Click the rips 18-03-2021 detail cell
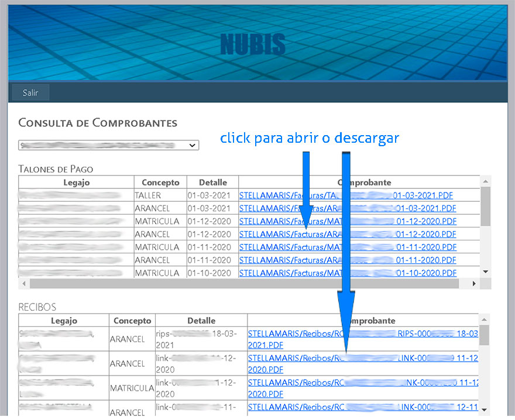The height and width of the screenshot is (420, 515). click(x=201, y=339)
